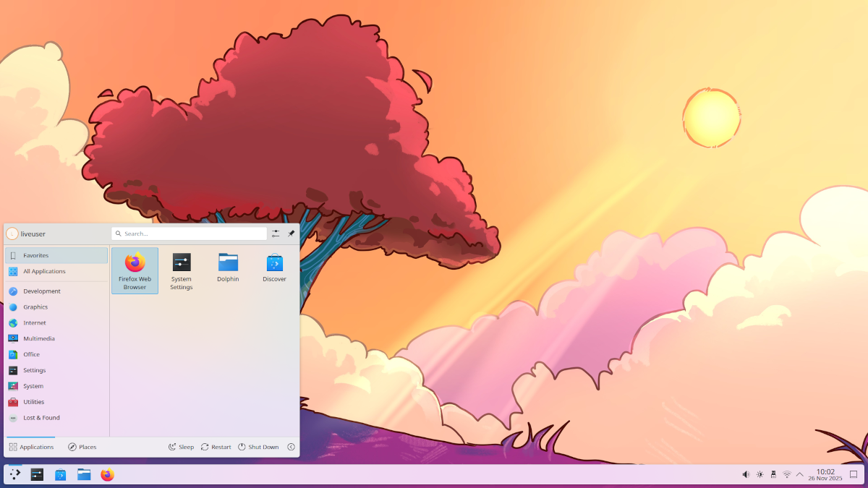
Task: Open the launcher configure options button
Action: pos(276,234)
